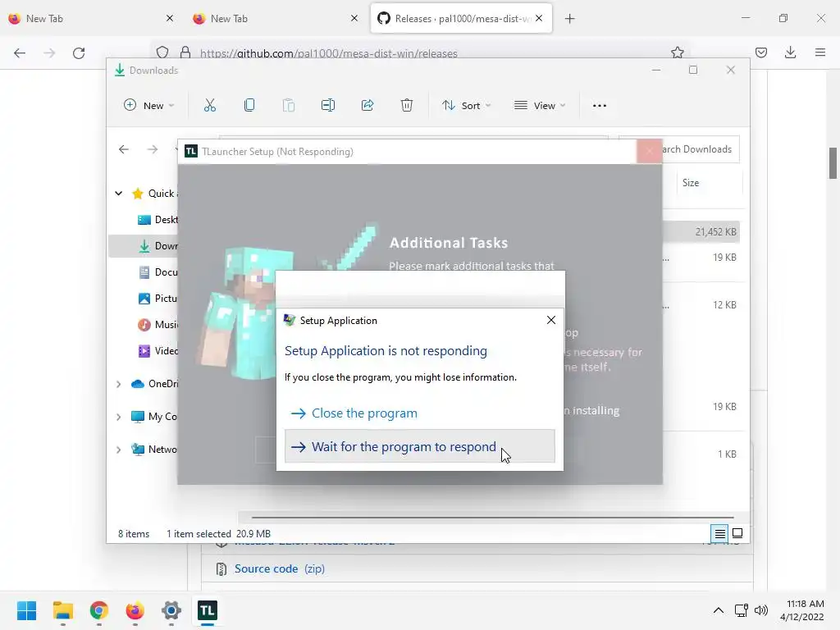Go back in Downloads window navigation
Screen dimensions: 840x630
pyautogui.click(x=124, y=149)
